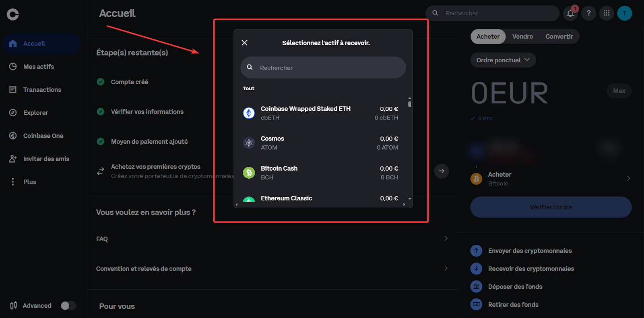
Task: Expand the FAQ row
Action: pyautogui.click(x=272, y=239)
